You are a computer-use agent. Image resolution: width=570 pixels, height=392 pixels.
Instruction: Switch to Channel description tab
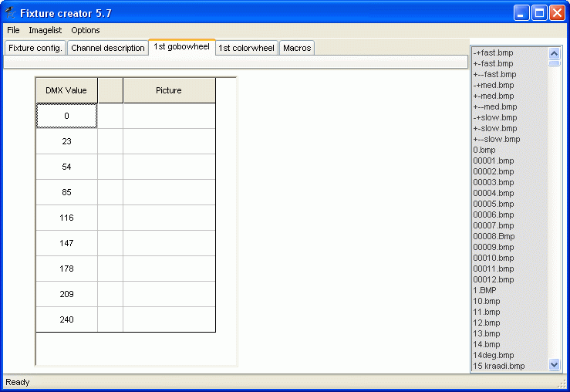click(x=108, y=48)
